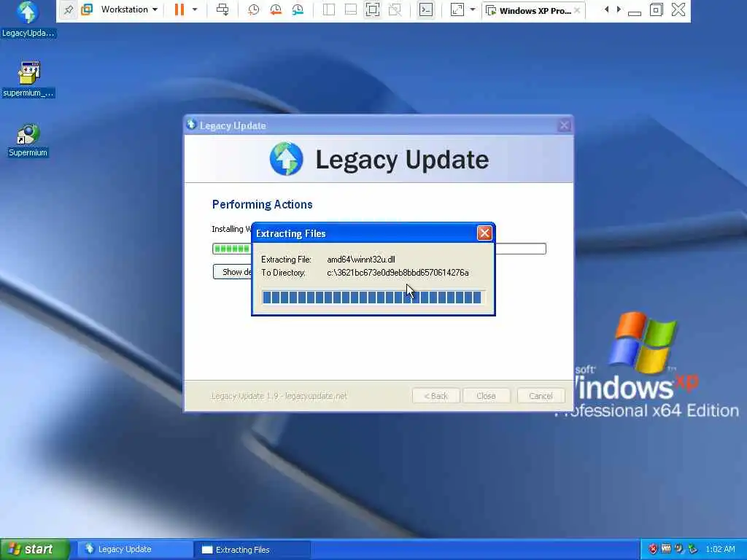
Task: Select the supermium installer desktop icon
Action: pyautogui.click(x=28, y=79)
